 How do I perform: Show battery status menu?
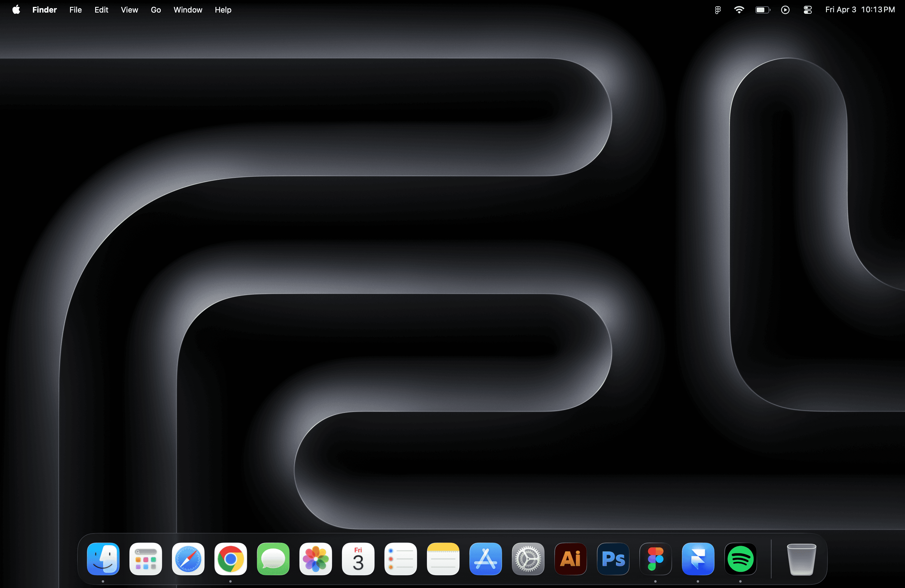pyautogui.click(x=763, y=10)
